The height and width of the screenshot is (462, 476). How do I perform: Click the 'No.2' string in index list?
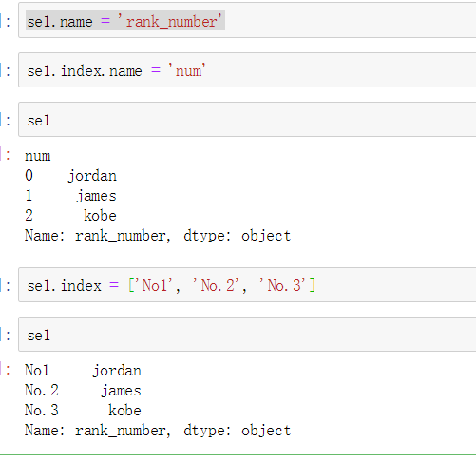[216, 285]
